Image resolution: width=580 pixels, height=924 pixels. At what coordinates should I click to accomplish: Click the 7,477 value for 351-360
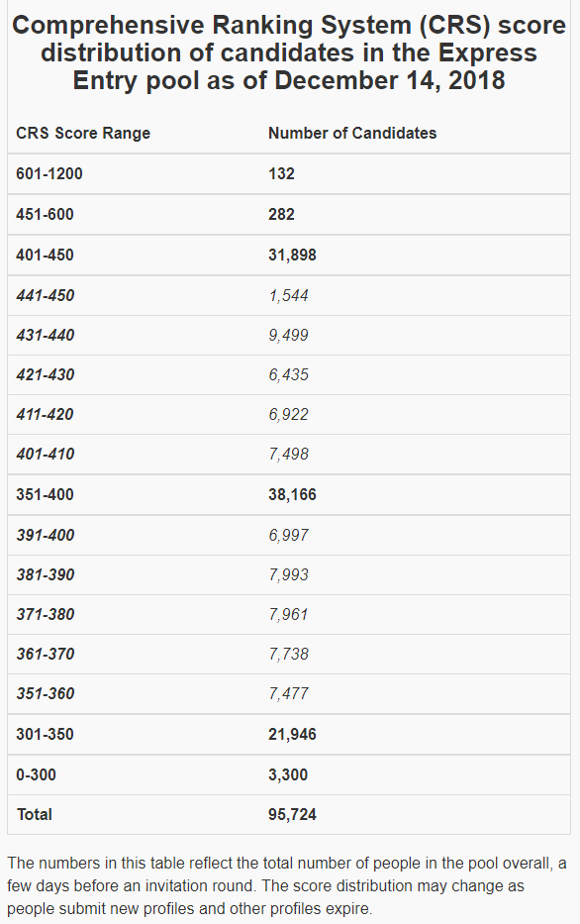click(289, 693)
